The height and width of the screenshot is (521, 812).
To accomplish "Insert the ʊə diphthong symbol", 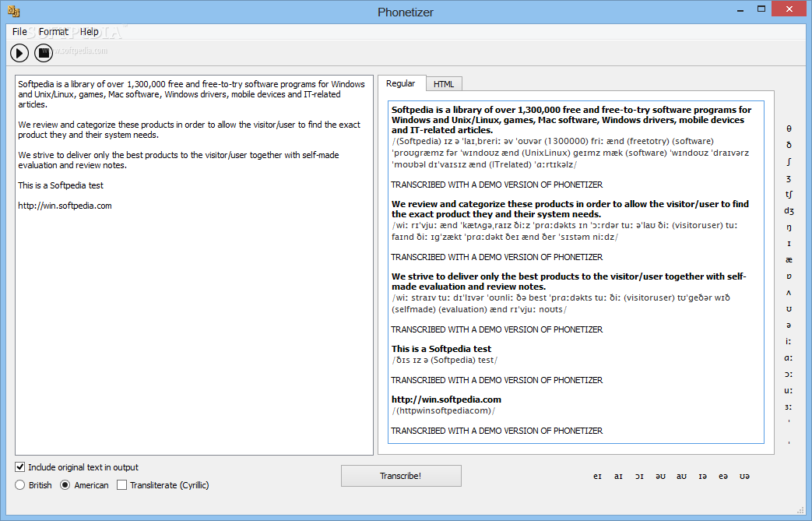I will [745, 477].
